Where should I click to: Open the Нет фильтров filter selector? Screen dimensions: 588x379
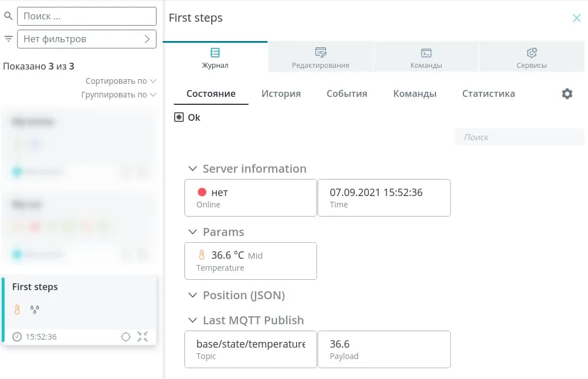tap(87, 39)
